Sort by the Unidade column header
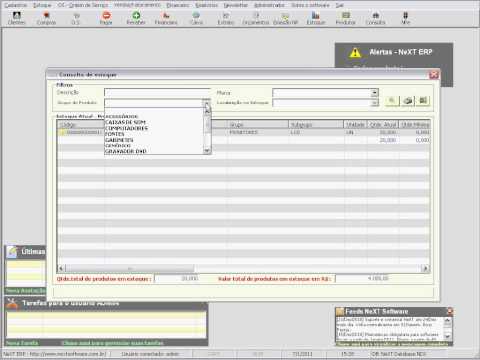The width and height of the screenshot is (480, 360). coord(355,125)
